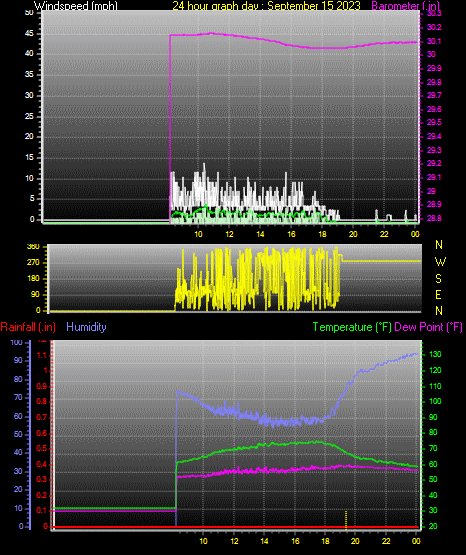
Task: Click the red rainfall scale value 0.9
Action: click(x=42, y=386)
